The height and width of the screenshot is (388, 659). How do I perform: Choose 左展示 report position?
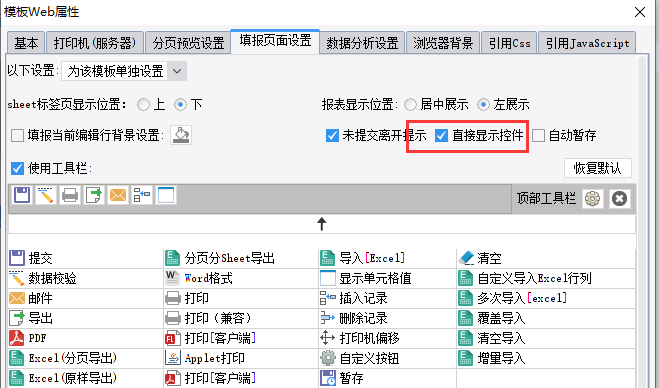(x=483, y=104)
